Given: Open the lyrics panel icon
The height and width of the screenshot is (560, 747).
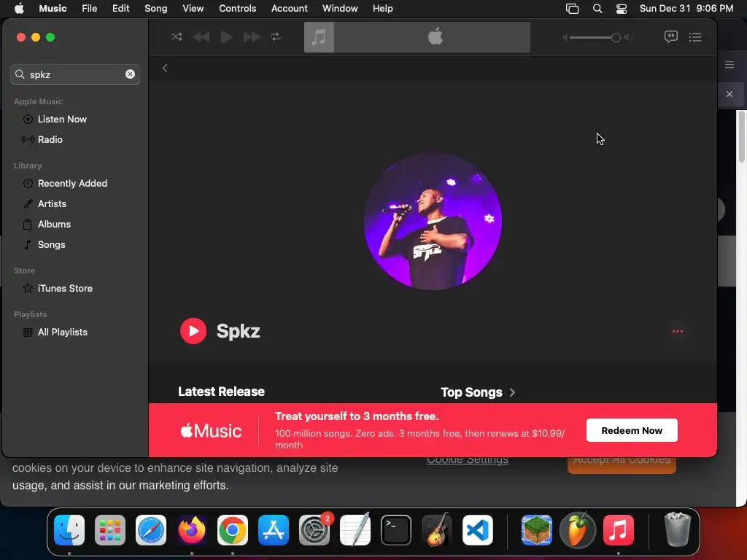Looking at the screenshot, I should click(671, 36).
